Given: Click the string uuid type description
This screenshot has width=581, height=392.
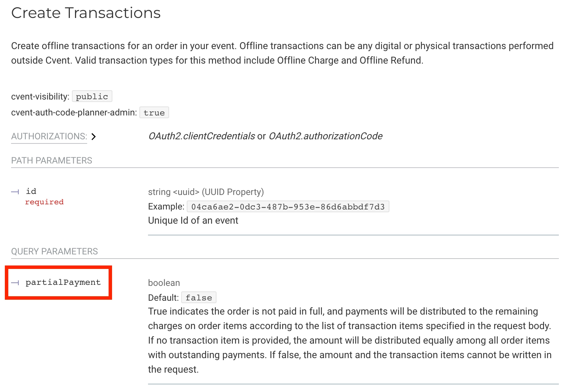Looking at the screenshot, I should (206, 192).
